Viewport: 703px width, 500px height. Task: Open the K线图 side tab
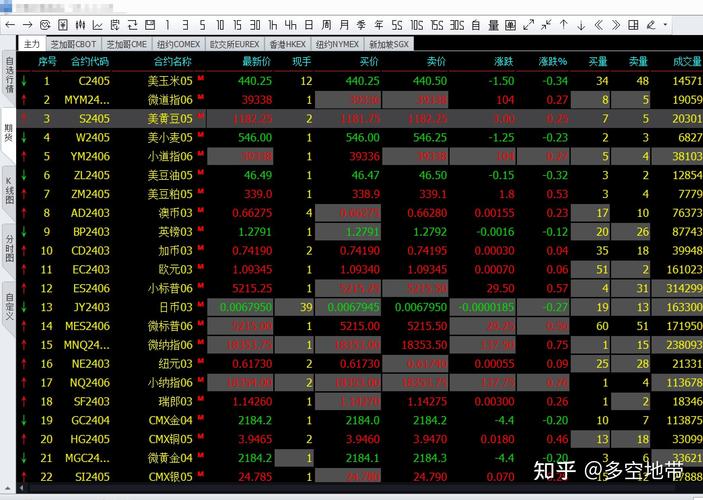(9, 187)
